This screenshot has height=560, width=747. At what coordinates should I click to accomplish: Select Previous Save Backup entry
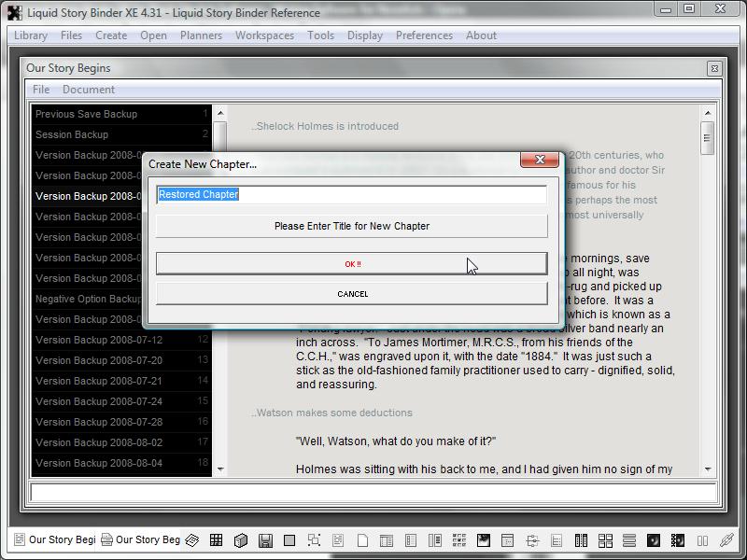[86, 114]
